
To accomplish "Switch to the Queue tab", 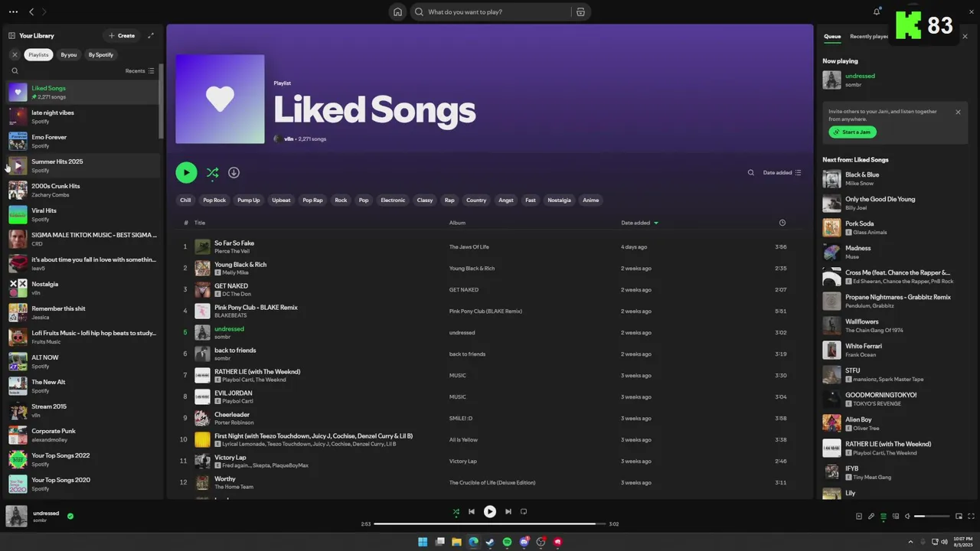I will pyautogui.click(x=832, y=36).
